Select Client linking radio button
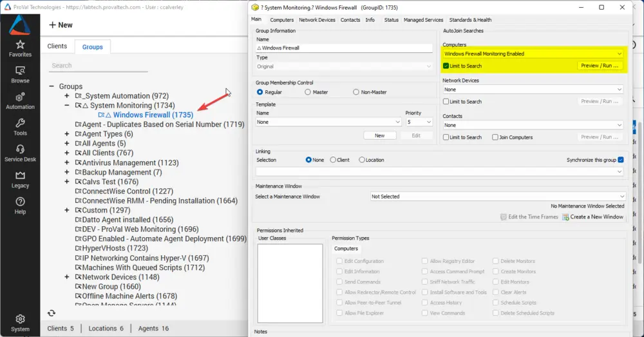The width and height of the screenshot is (644, 337). click(333, 160)
